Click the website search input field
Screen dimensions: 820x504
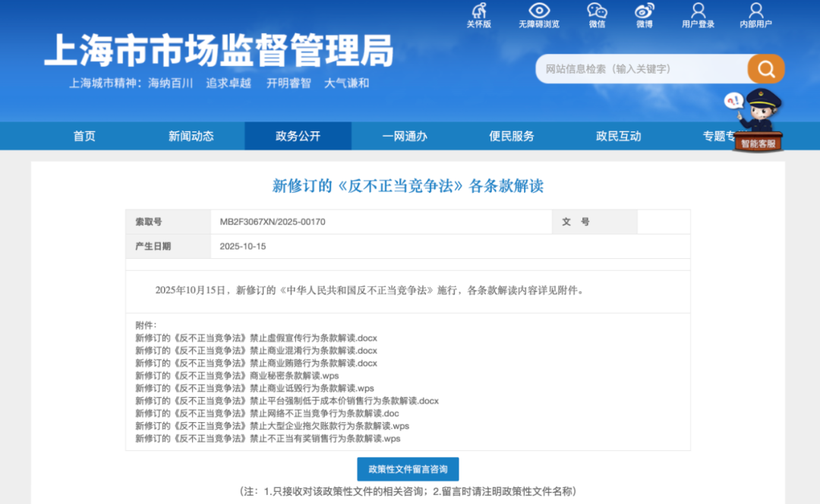642,69
